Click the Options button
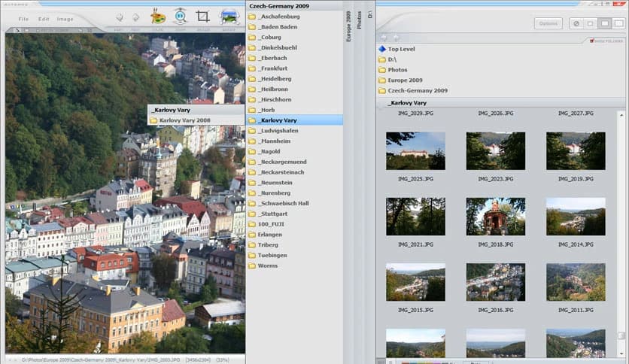This screenshot has height=364, width=629. [x=548, y=23]
